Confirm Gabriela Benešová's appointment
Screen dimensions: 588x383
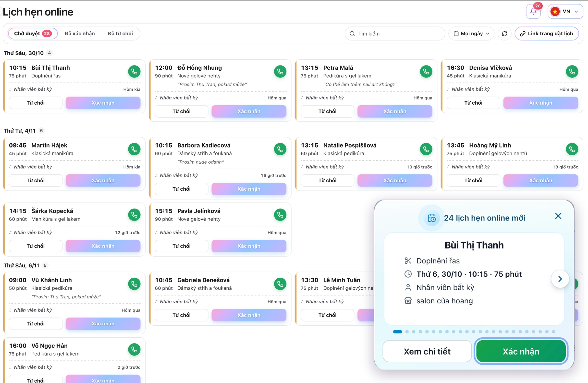[x=249, y=315]
